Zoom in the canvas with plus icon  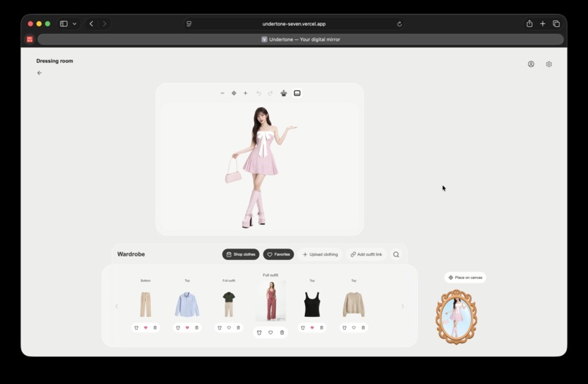point(245,93)
